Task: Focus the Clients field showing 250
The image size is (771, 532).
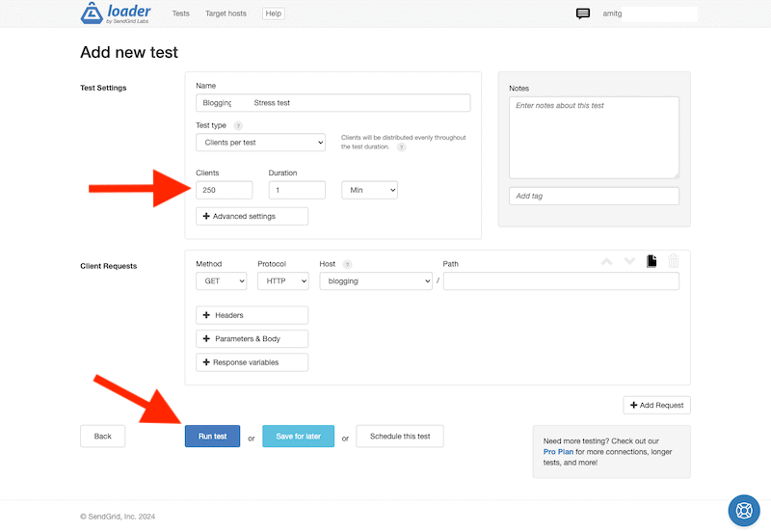Action: click(225, 190)
